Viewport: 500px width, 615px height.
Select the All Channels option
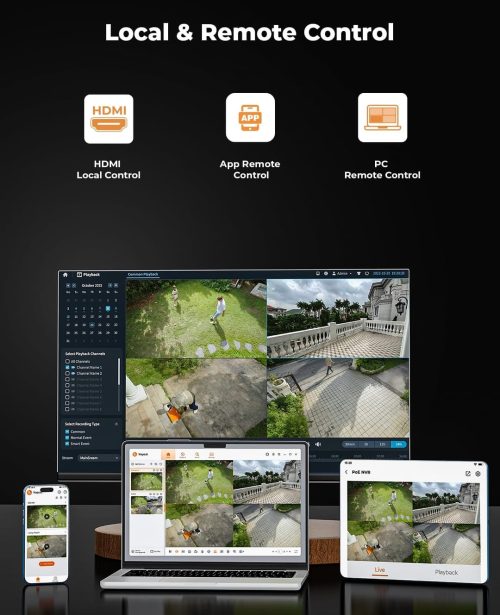coord(67,361)
